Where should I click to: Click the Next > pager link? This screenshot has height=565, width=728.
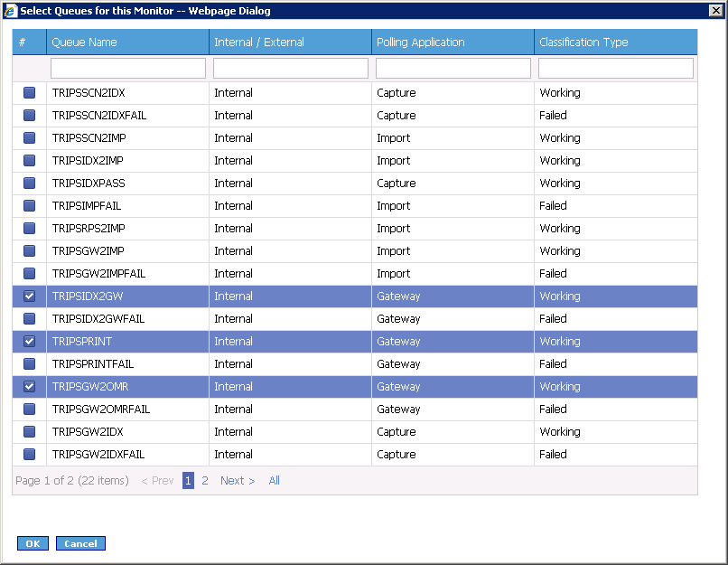[x=238, y=481]
